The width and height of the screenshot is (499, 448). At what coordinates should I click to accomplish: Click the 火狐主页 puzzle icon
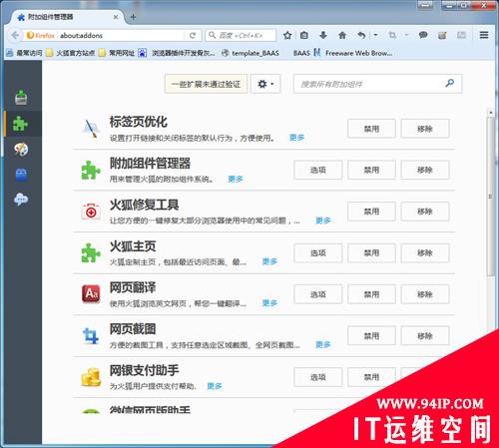[x=91, y=252]
